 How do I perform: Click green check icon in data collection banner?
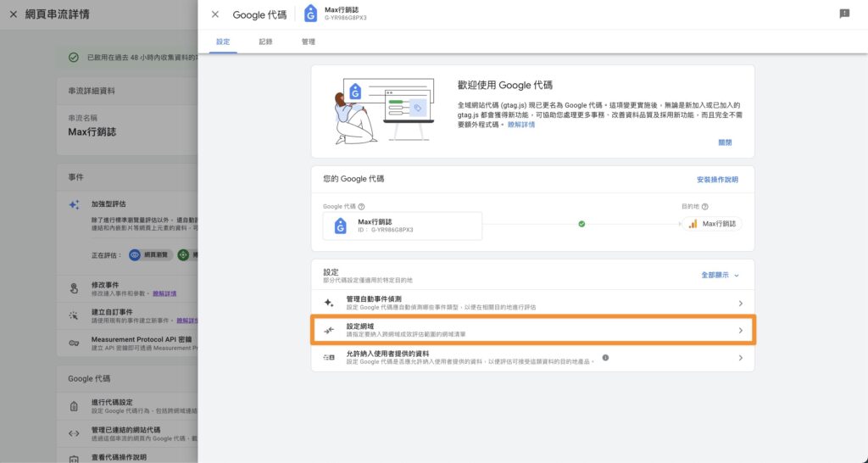click(x=73, y=57)
